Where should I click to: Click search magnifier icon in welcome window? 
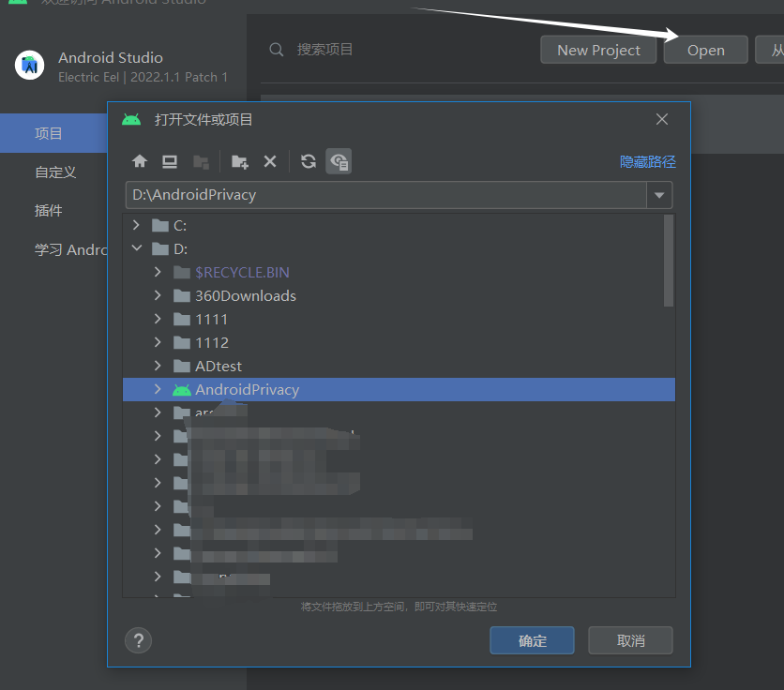(276, 50)
